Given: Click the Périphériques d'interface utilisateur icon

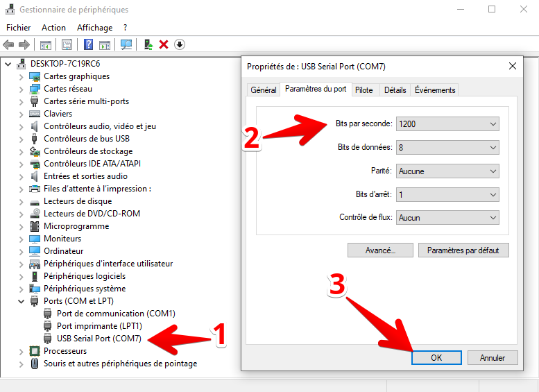Looking at the screenshot, I should point(35,264).
